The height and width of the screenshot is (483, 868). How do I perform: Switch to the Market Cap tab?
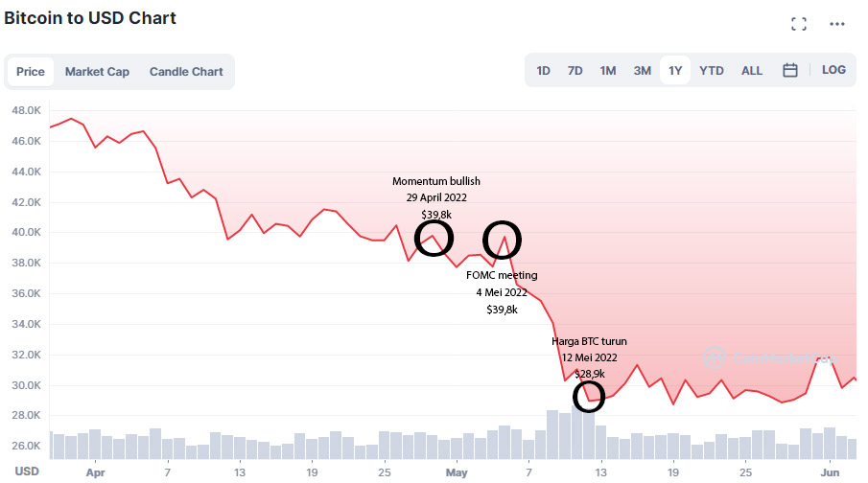click(97, 72)
